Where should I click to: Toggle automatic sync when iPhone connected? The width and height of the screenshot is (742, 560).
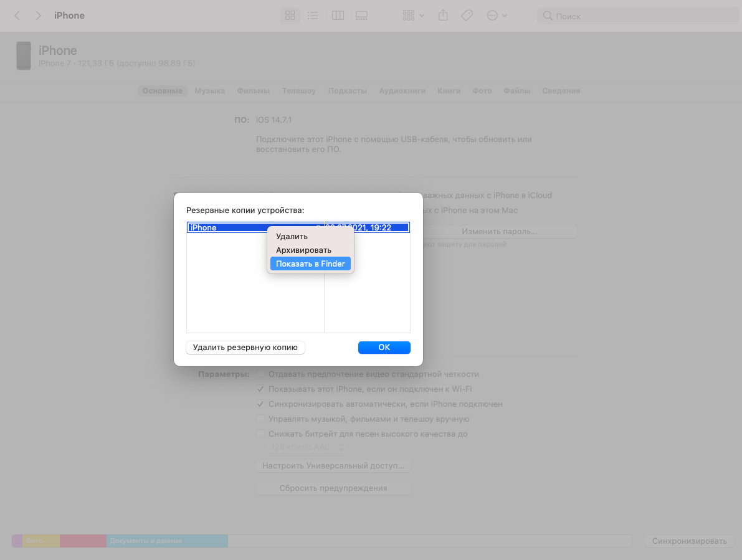coord(260,404)
